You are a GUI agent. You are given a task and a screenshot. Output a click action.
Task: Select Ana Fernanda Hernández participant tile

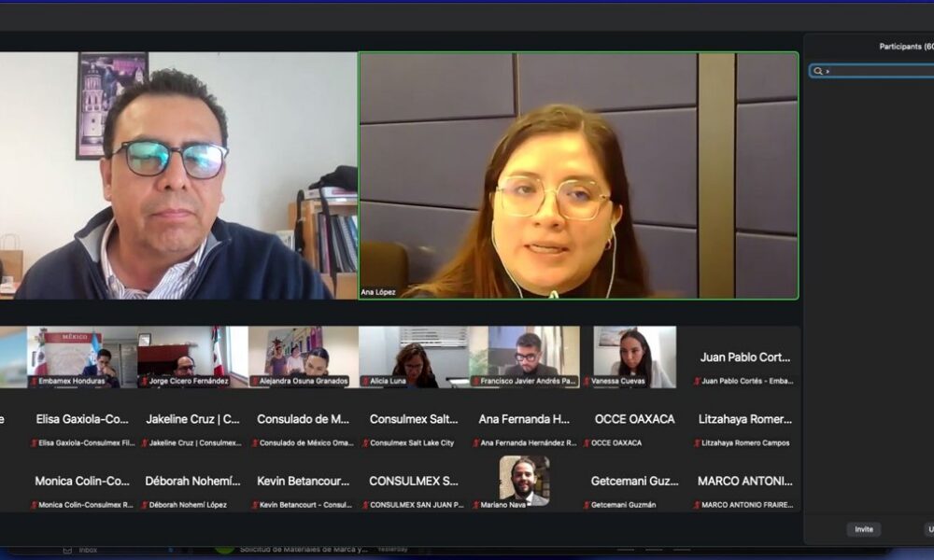(x=524, y=419)
